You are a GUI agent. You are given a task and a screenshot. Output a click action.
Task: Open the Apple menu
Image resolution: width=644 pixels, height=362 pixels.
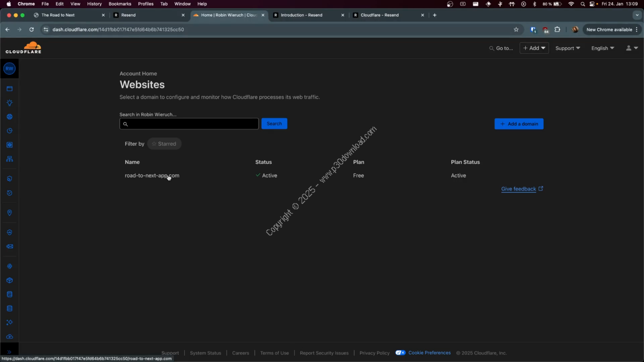coord(9,4)
